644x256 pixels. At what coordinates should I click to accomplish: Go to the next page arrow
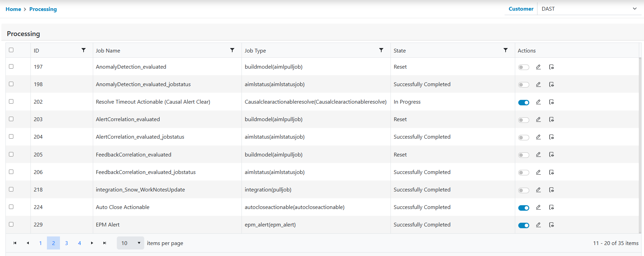click(92, 243)
